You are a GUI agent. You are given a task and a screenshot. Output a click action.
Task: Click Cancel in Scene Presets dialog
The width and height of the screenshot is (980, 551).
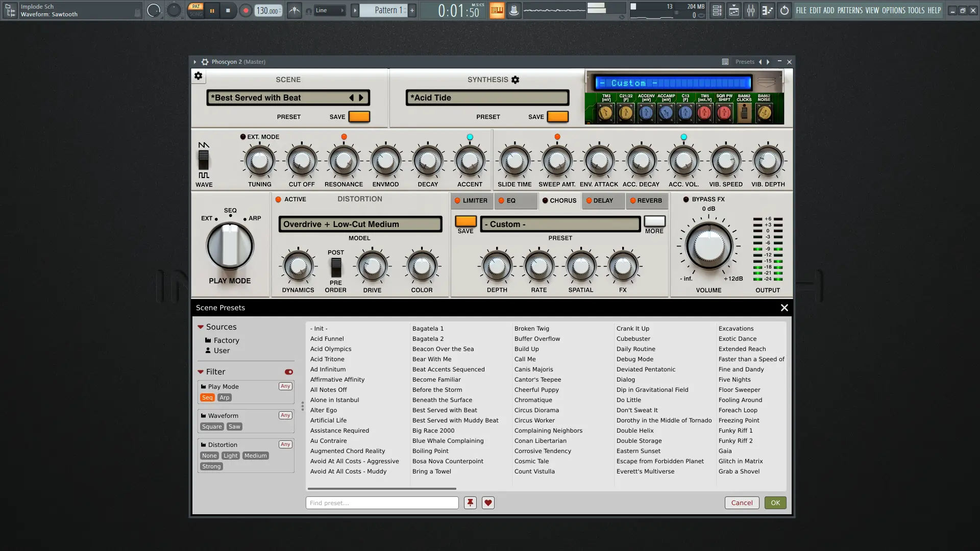(742, 503)
